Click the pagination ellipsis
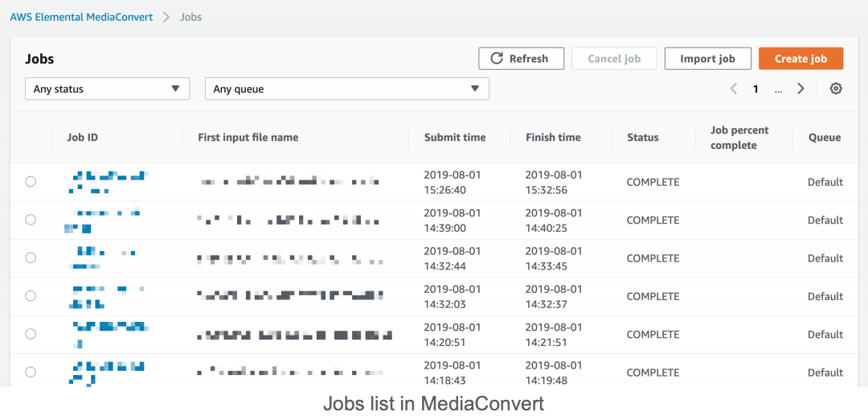The width and height of the screenshot is (868, 416). click(778, 90)
